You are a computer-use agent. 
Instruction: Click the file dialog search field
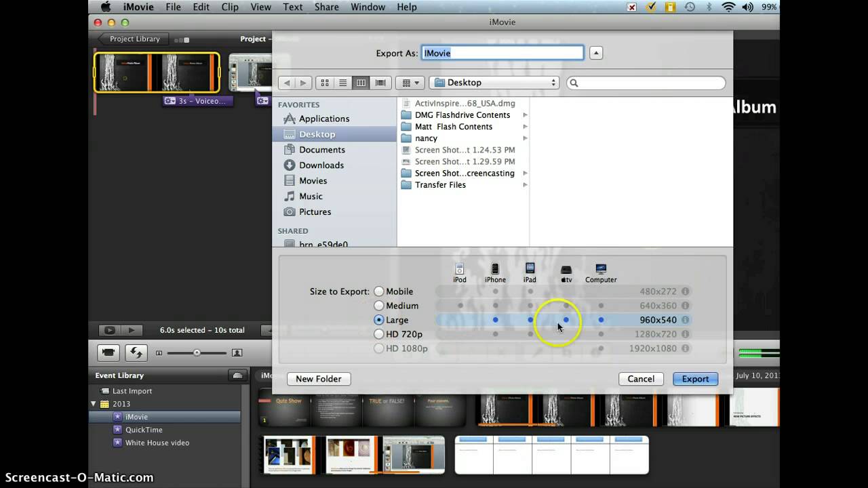coord(646,83)
